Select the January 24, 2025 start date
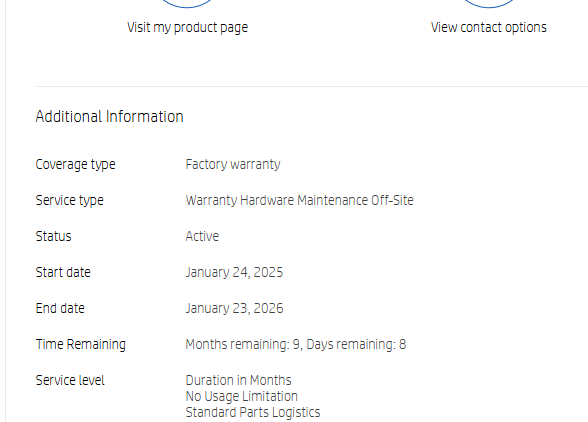 234,273
